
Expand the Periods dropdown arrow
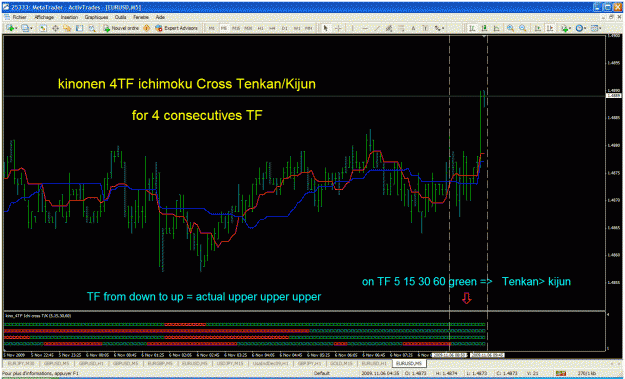pyautogui.click(x=585, y=28)
